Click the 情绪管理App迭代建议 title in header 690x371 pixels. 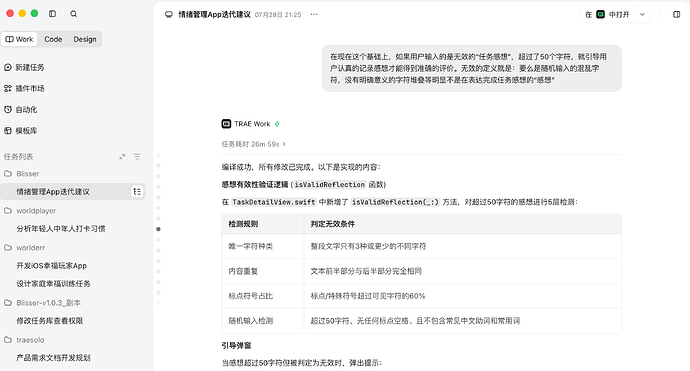[214, 15]
